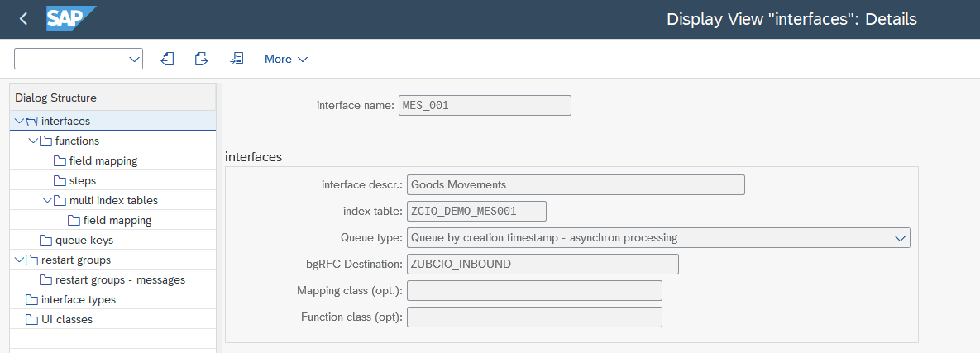Screen dimensions: 980x353
Task: Click the folder icon beside interface types
Action: 32,300
